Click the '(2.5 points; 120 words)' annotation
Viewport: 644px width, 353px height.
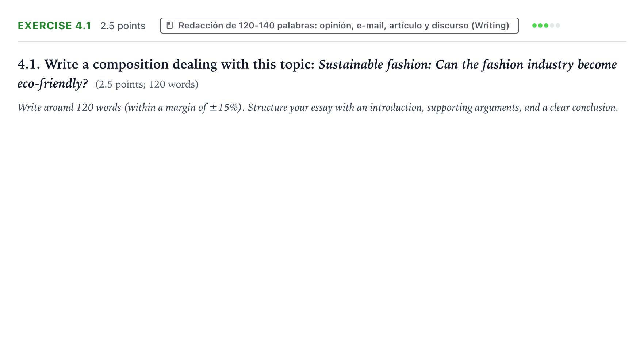tap(147, 84)
